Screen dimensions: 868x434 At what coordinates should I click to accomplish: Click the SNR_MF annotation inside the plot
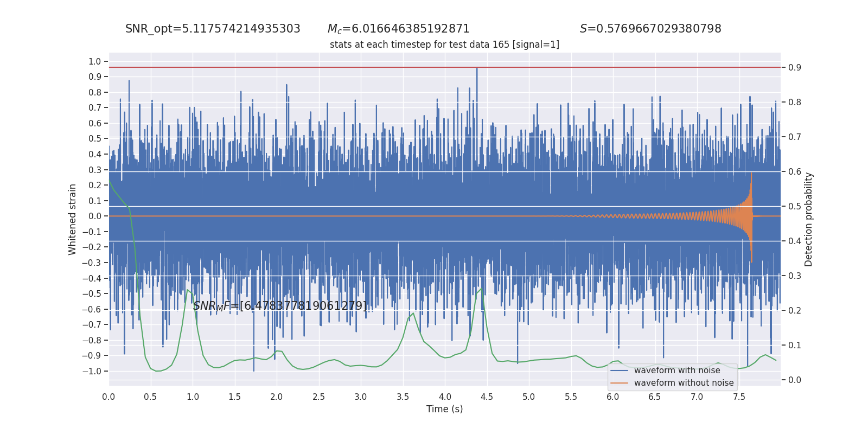point(280,306)
